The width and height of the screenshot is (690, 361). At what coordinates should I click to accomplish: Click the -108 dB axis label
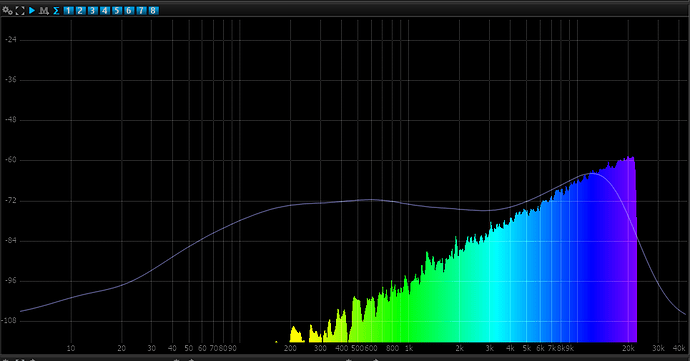pyautogui.click(x=10, y=321)
